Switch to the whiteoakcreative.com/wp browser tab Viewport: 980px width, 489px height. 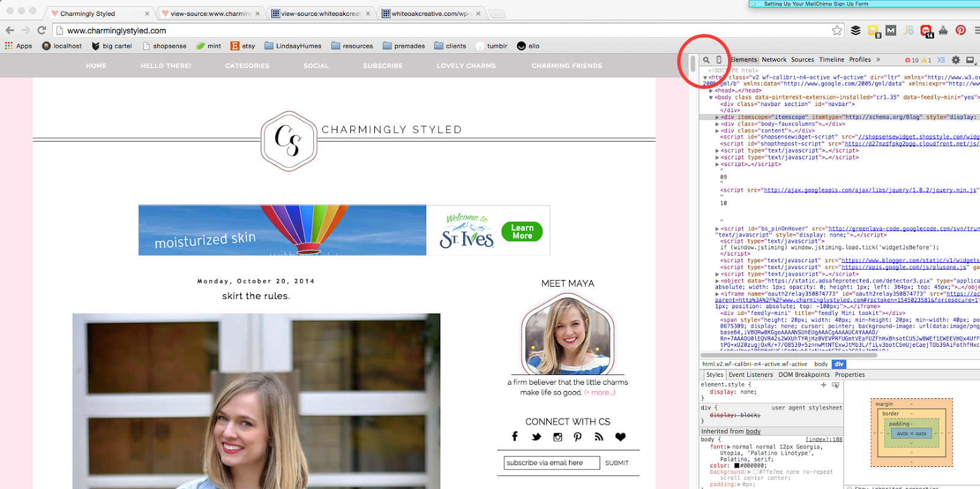432,13
